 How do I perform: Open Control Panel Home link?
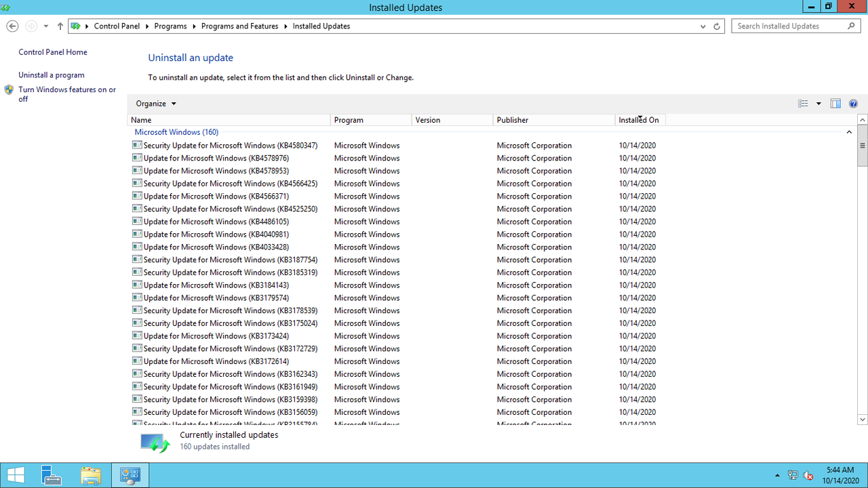point(53,52)
